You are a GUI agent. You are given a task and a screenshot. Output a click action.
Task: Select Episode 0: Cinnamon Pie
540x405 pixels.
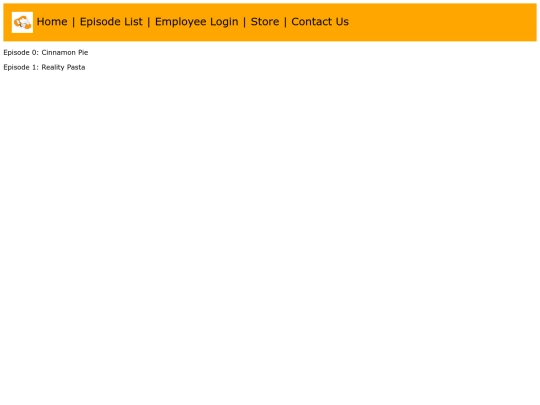click(x=46, y=52)
